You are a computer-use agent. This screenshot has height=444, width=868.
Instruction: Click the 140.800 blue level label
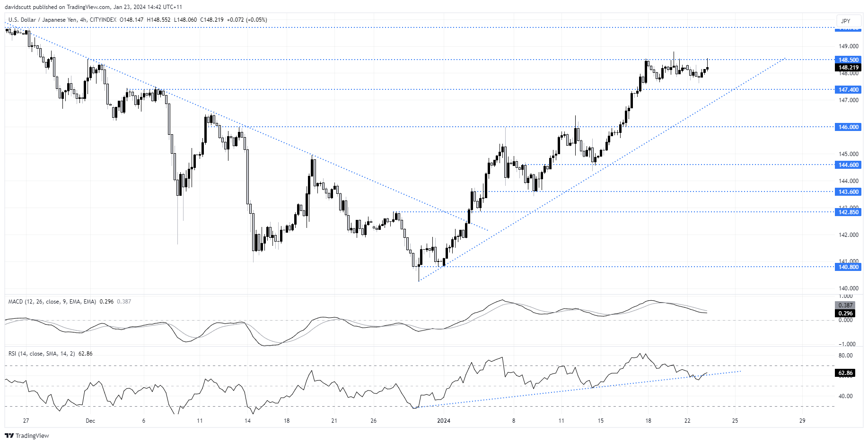(x=849, y=267)
